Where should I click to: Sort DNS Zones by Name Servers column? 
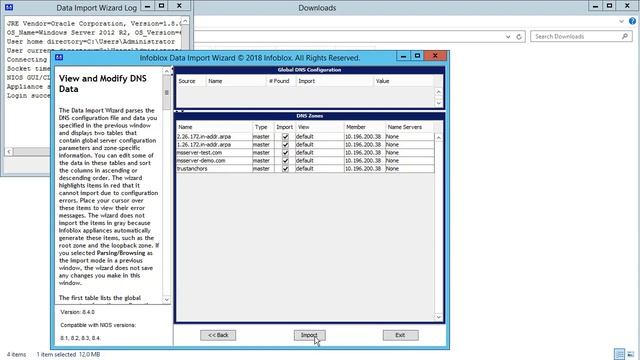pyautogui.click(x=409, y=127)
